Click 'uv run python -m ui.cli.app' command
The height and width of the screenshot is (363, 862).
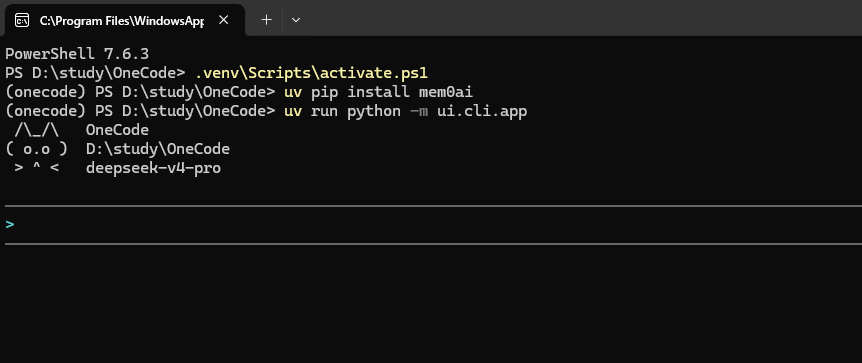coord(406,111)
